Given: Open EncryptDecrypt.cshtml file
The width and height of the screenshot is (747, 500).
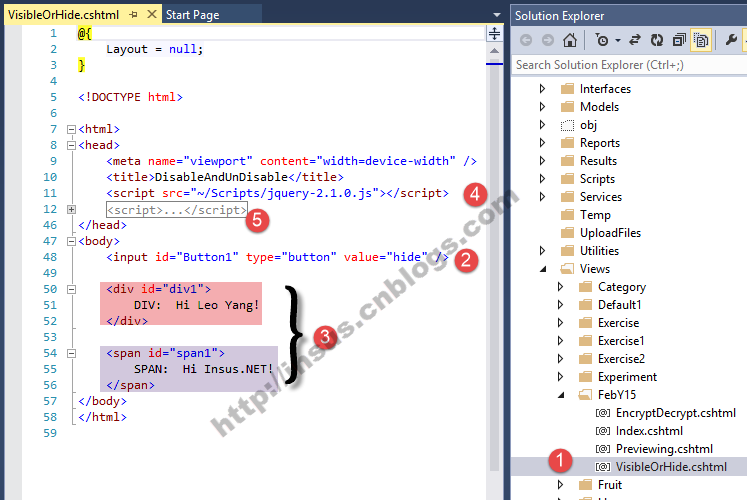Looking at the screenshot, I should point(676,413).
